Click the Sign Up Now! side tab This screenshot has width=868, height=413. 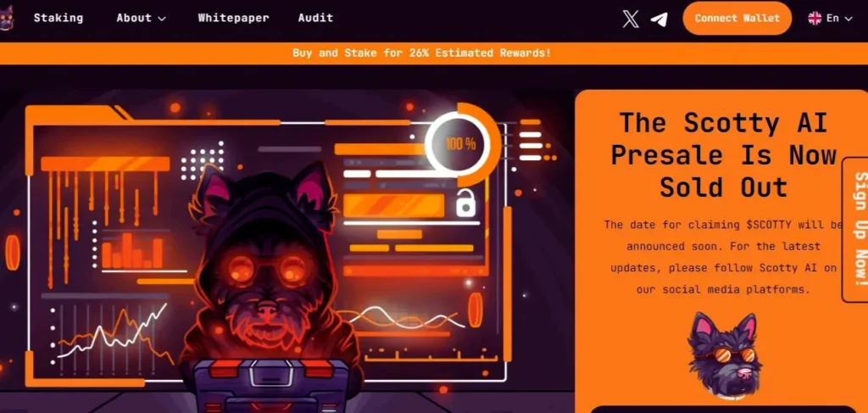click(x=855, y=230)
